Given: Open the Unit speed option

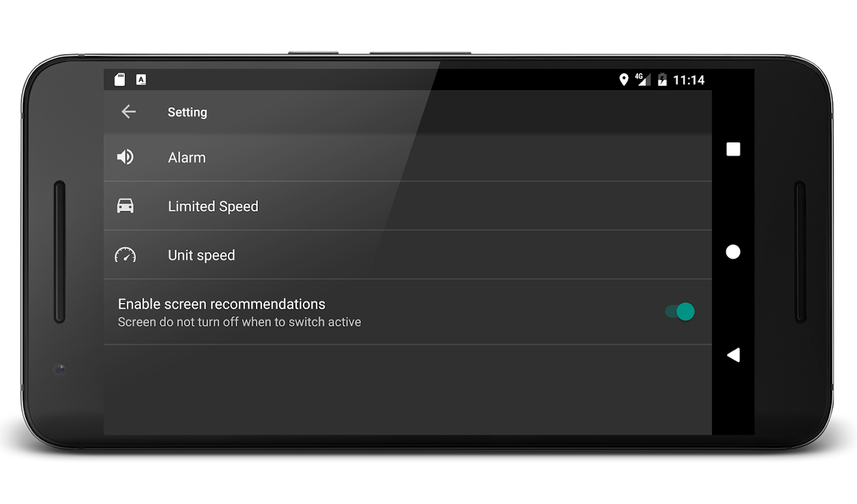Looking at the screenshot, I should coord(408,255).
